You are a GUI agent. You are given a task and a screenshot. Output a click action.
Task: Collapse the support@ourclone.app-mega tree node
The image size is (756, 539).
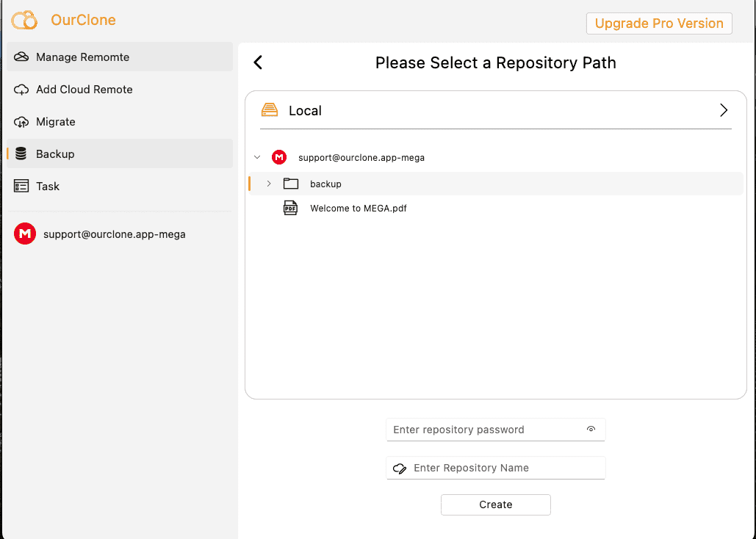click(257, 157)
